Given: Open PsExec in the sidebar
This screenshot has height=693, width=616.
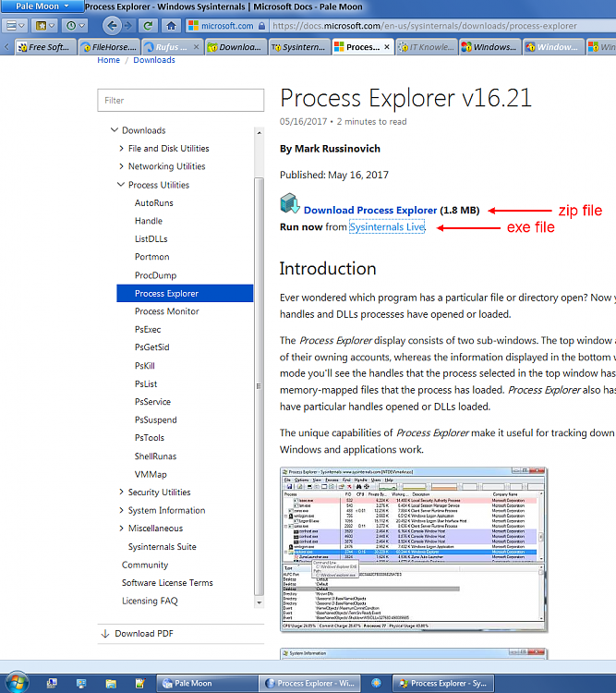Looking at the screenshot, I should coord(148,330).
